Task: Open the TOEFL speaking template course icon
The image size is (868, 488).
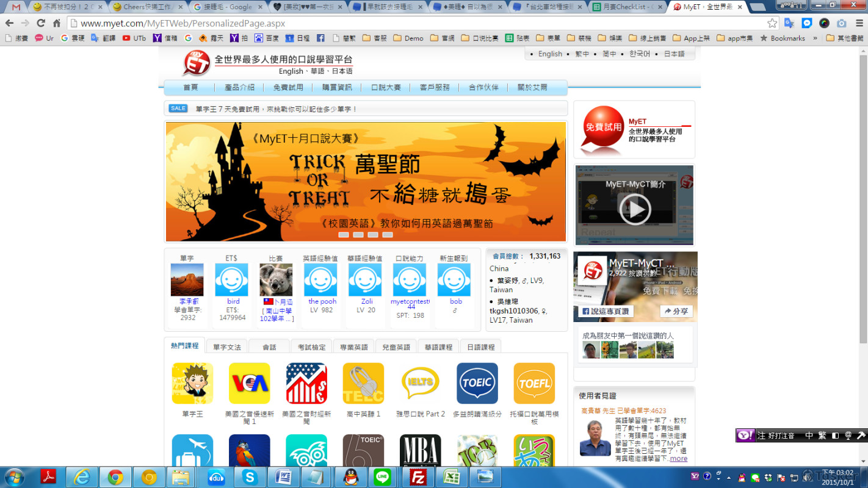Action: point(534,383)
